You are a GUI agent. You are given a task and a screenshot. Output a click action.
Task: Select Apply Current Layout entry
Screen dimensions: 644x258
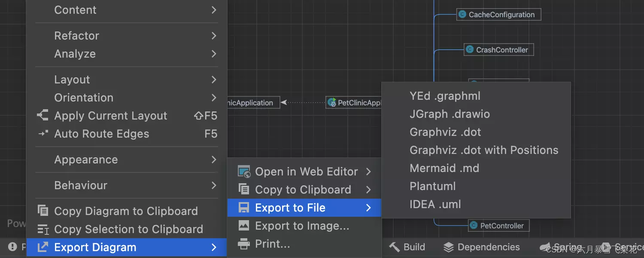coord(127,116)
